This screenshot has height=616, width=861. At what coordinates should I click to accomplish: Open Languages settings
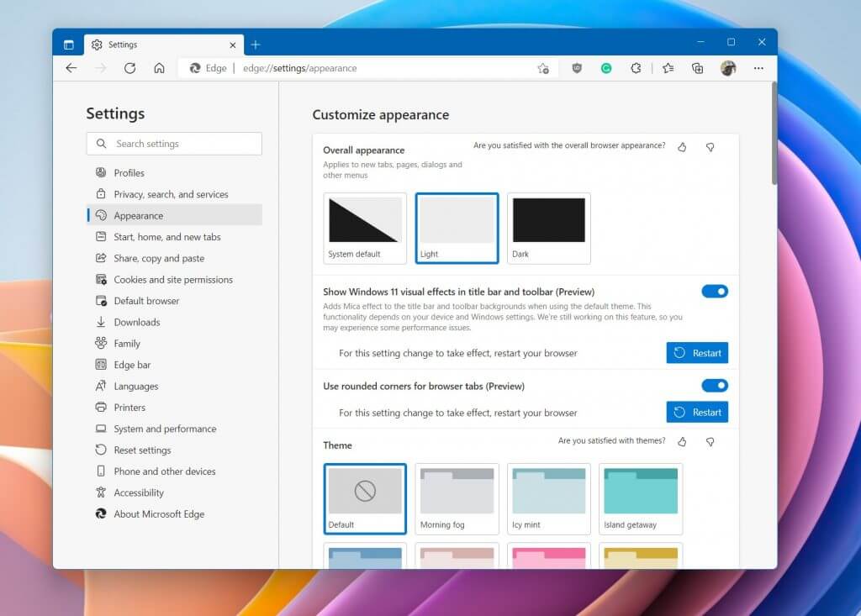point(175,386)
